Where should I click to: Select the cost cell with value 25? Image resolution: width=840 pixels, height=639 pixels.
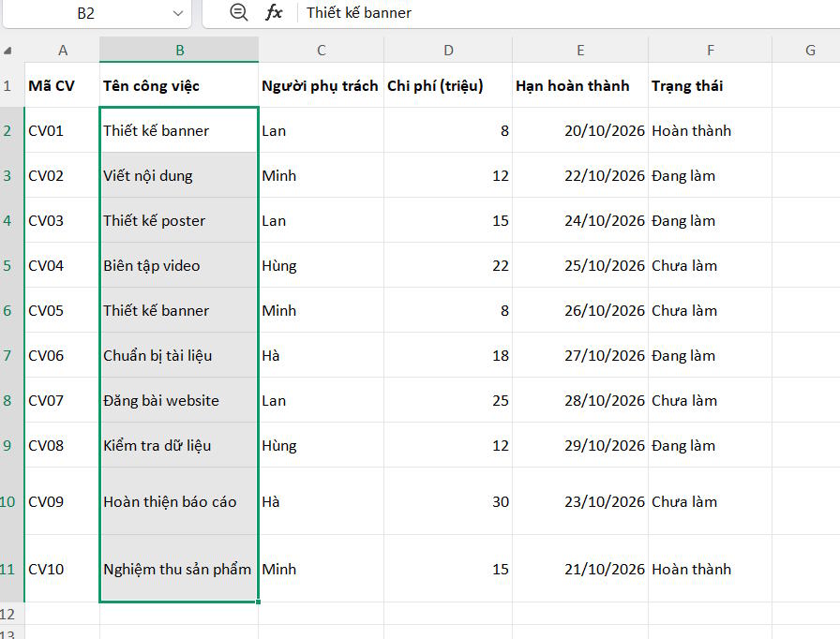tap(448, 400)
